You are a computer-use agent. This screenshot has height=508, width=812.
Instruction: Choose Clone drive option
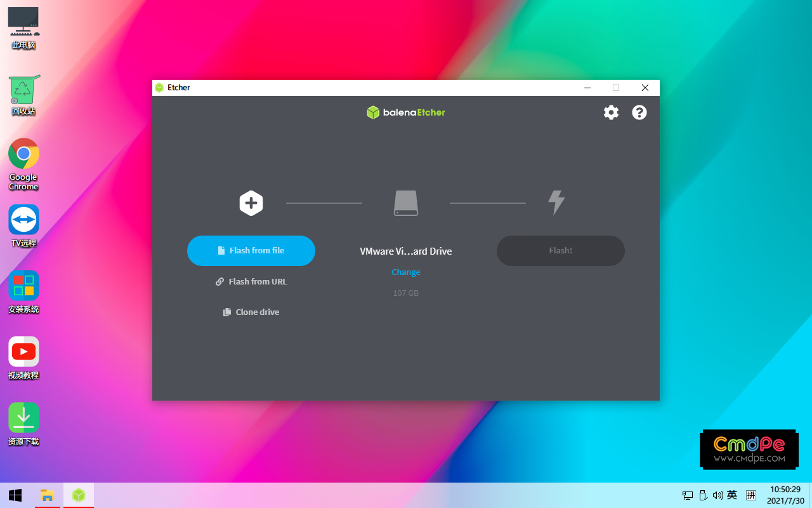(251, 312)
